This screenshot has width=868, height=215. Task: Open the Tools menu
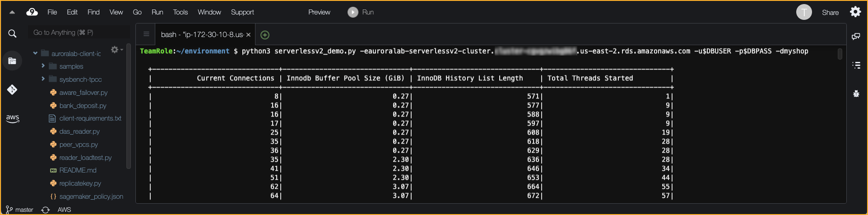click(180, 12)
